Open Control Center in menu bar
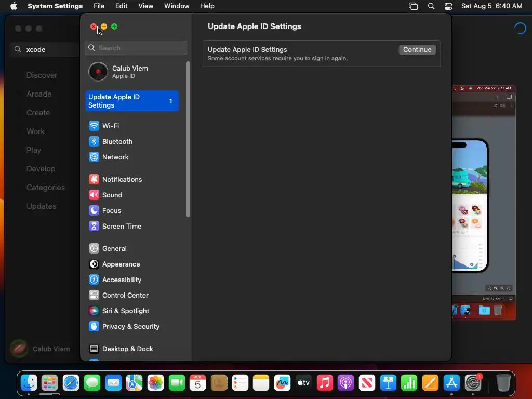The image size is (532, 399). tap(448, 6)
